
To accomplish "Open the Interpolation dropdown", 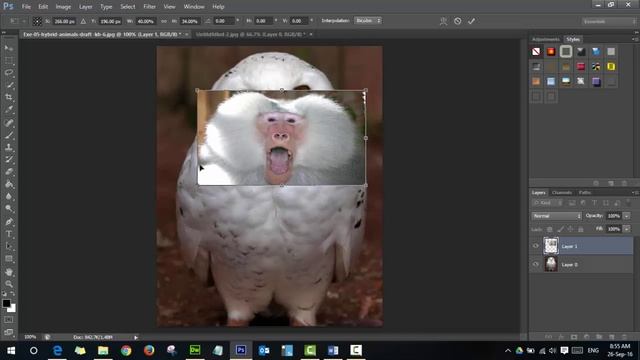I will [368, 20].
